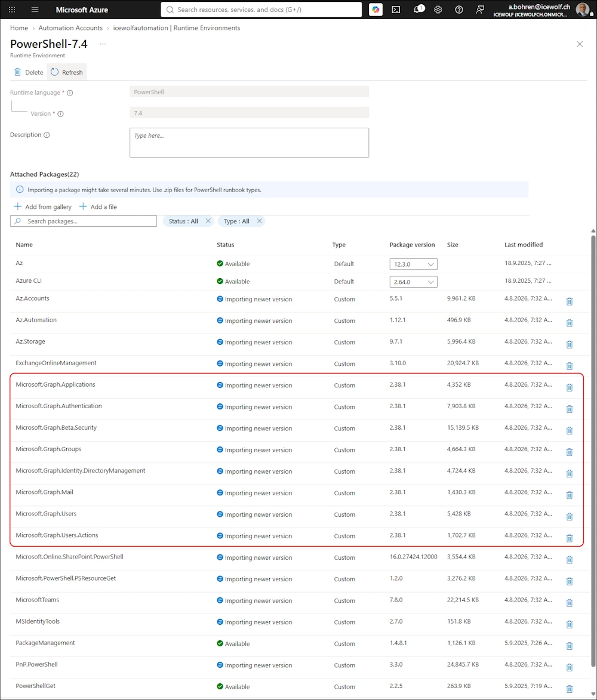Click Version info icon
597x700 pixels.
coord(61,114)
